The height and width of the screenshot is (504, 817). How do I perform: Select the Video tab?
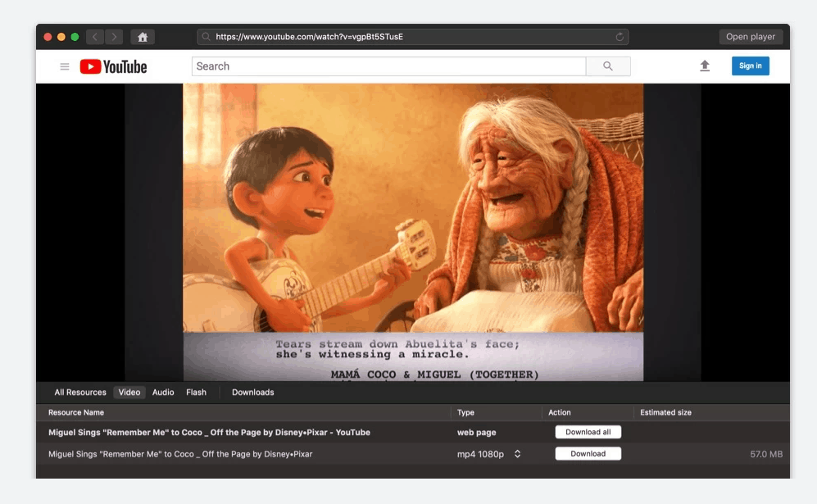(x=129, y=393)
